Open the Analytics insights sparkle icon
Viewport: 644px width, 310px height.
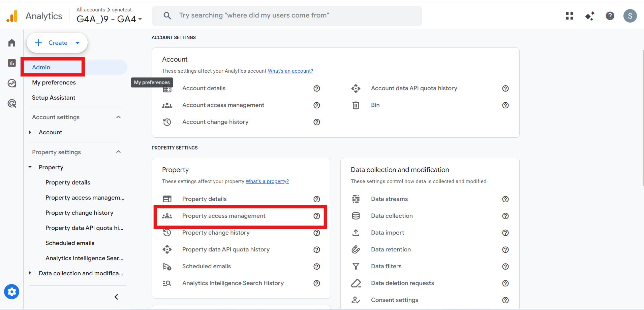coord(590,16)
